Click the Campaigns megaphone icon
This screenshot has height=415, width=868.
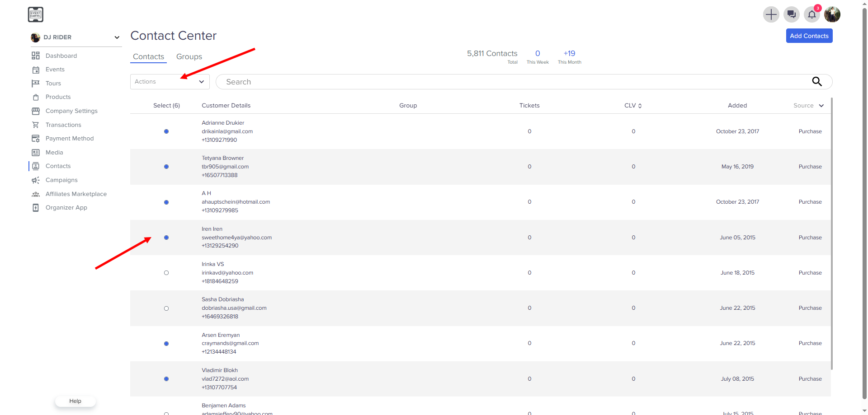36,180
